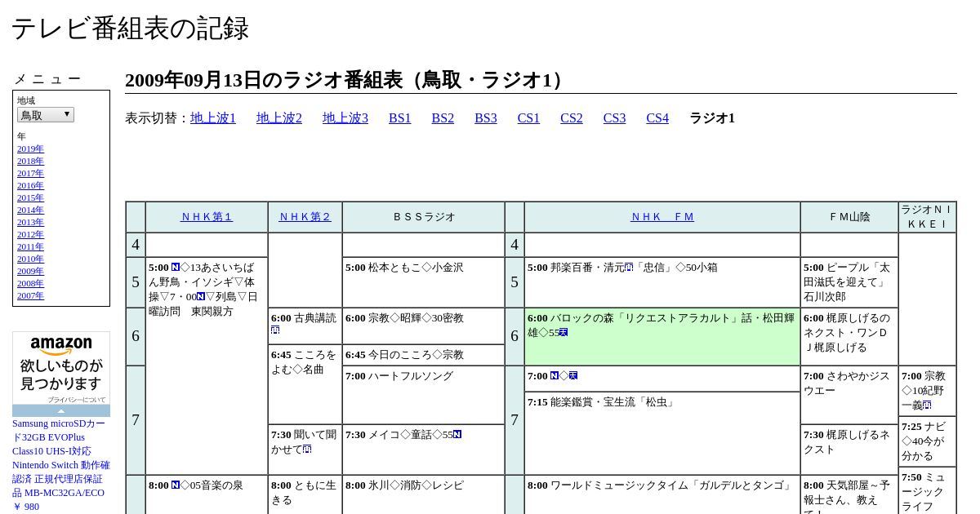The height and width of the screenshot is (514, 980).
Task: Select the 7:30 梶原しげるネクスト program
Action: 849,450
